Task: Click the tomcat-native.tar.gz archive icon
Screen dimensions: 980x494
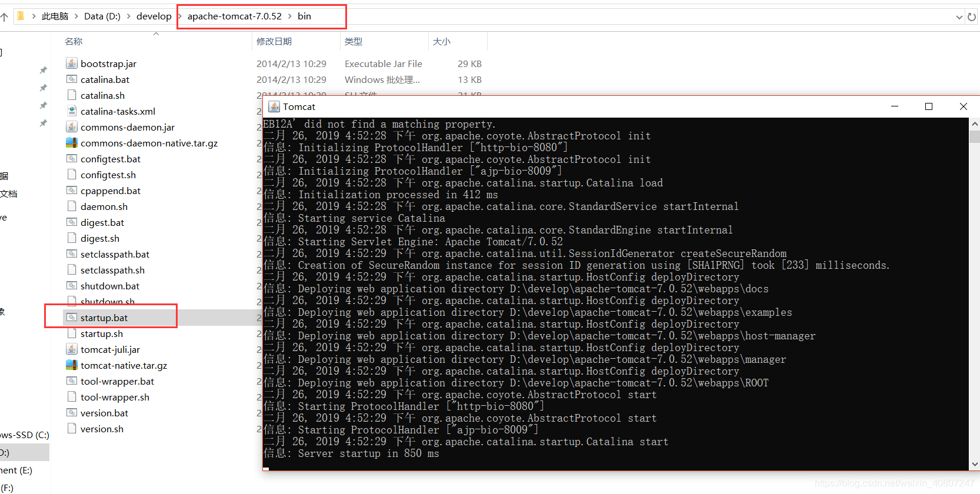Action: click(72, 365)
